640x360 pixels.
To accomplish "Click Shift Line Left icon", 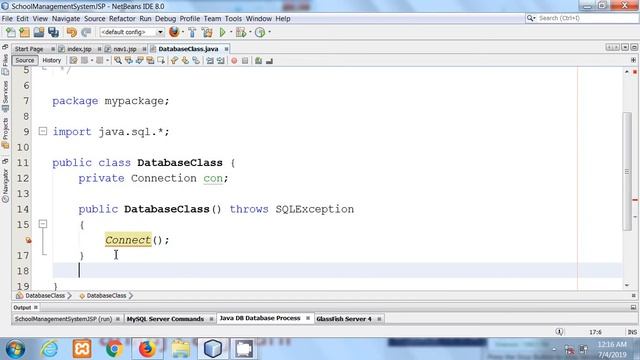I will point(210,61).
